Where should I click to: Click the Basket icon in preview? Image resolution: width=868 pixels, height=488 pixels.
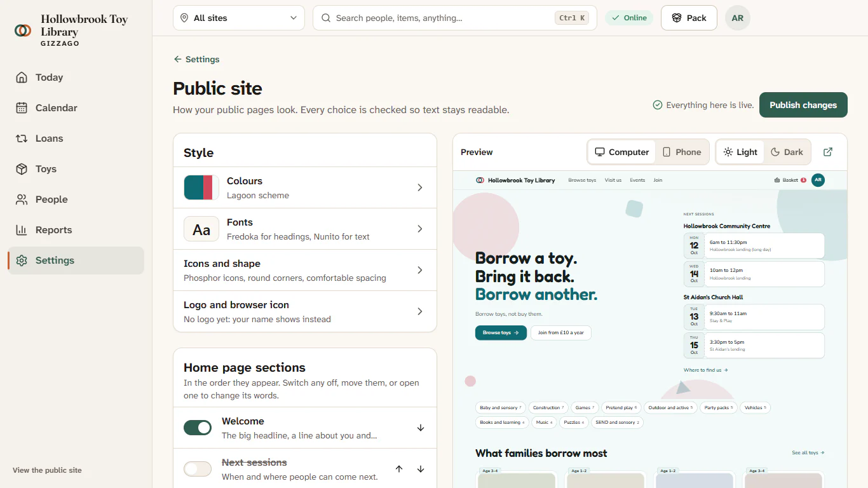(x=777, y=180)
